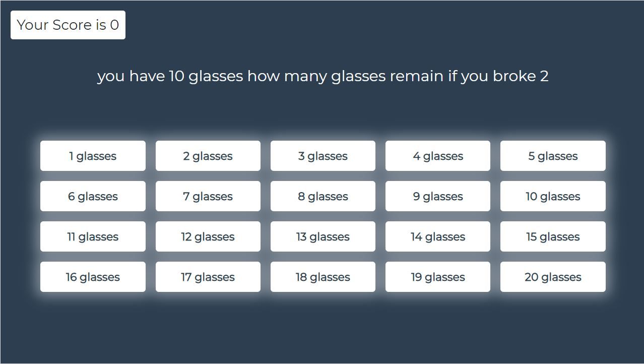Screen dimensions: 644x364
Task: Click the 18 glasses option
Action: click(323, 277)
